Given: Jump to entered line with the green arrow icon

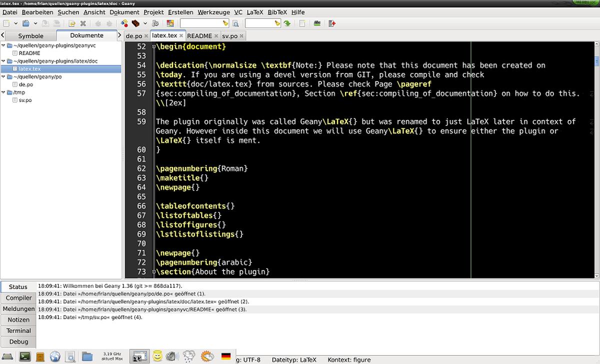Looking at the screenshot, I should point(287,23).
